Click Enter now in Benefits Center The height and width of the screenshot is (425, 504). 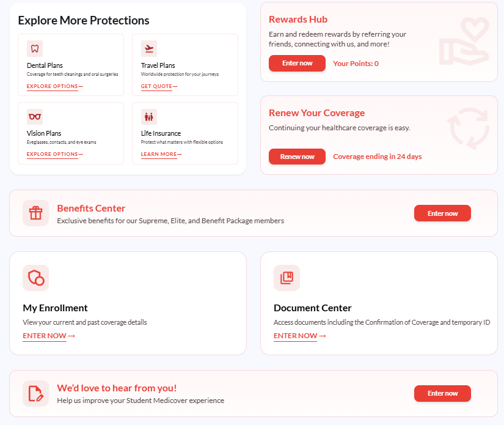[x=442, y=213]
